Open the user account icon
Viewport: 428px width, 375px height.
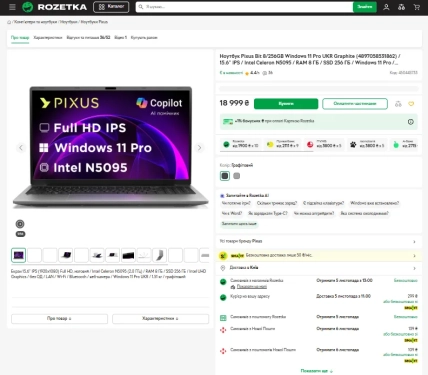[386, 7]
